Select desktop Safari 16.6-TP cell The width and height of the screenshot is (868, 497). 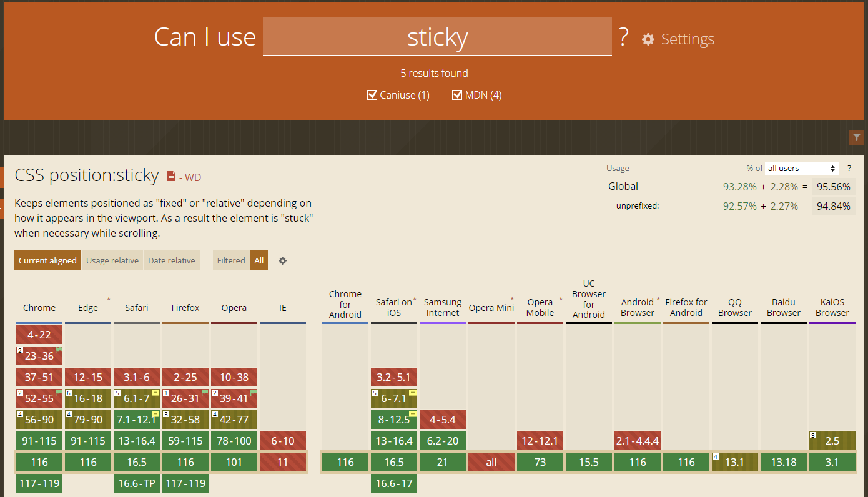(137, 483)
